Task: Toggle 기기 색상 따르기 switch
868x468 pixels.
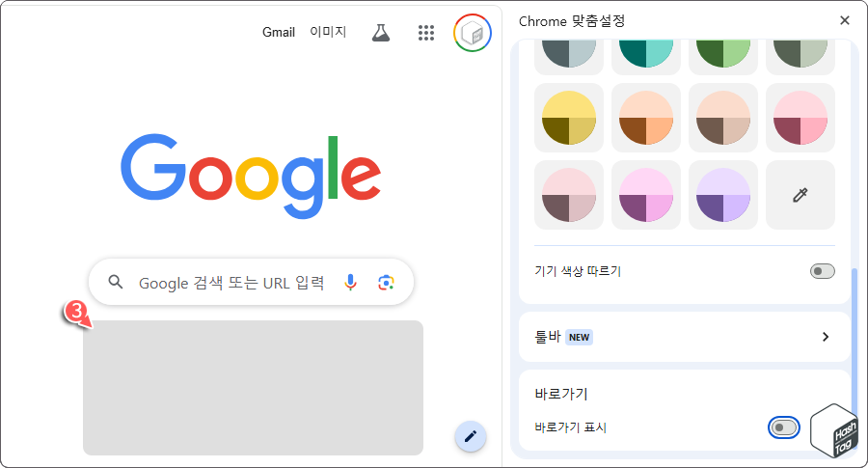Action: (822, 271)
